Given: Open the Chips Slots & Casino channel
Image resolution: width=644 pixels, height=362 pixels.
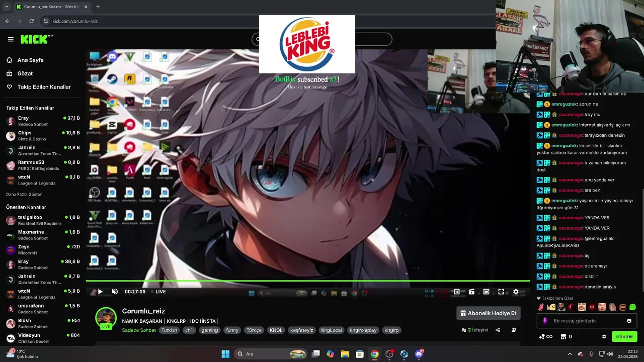Looking at the screenshot, I should click(43, 136).
